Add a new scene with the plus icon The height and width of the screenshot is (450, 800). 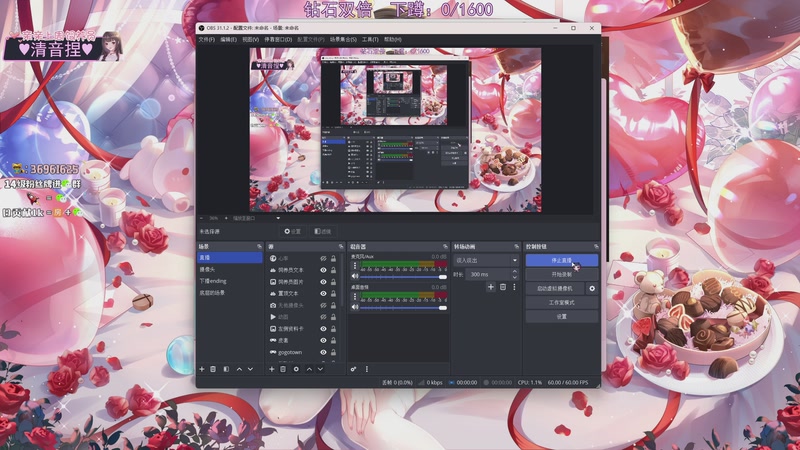pos(202,369)
